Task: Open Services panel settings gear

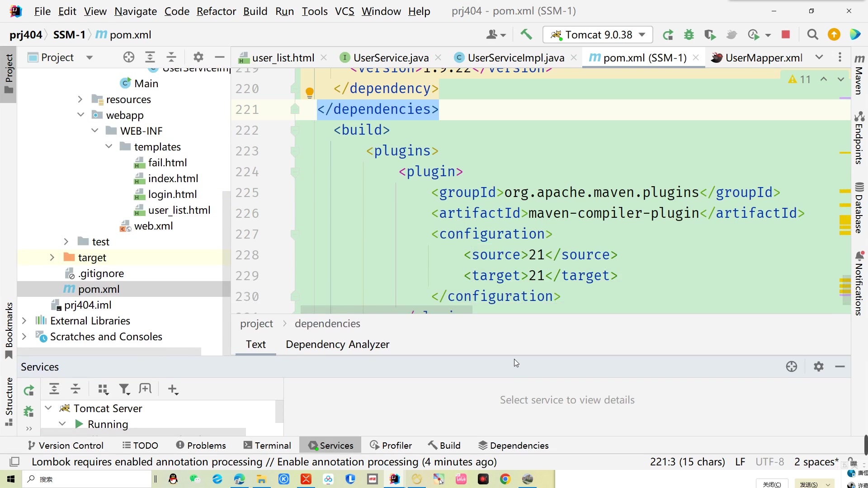Action: pos(818,366)
